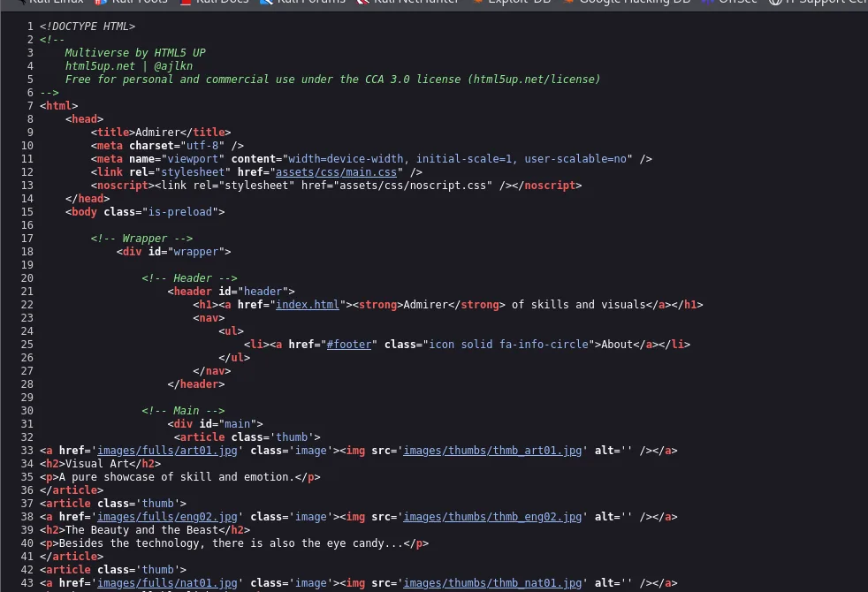The width and height of the screenshot is (868, 592).
Task: Click the CCA 3.0 license comment line
Action: pyautogui.click(x=332, y=80)
